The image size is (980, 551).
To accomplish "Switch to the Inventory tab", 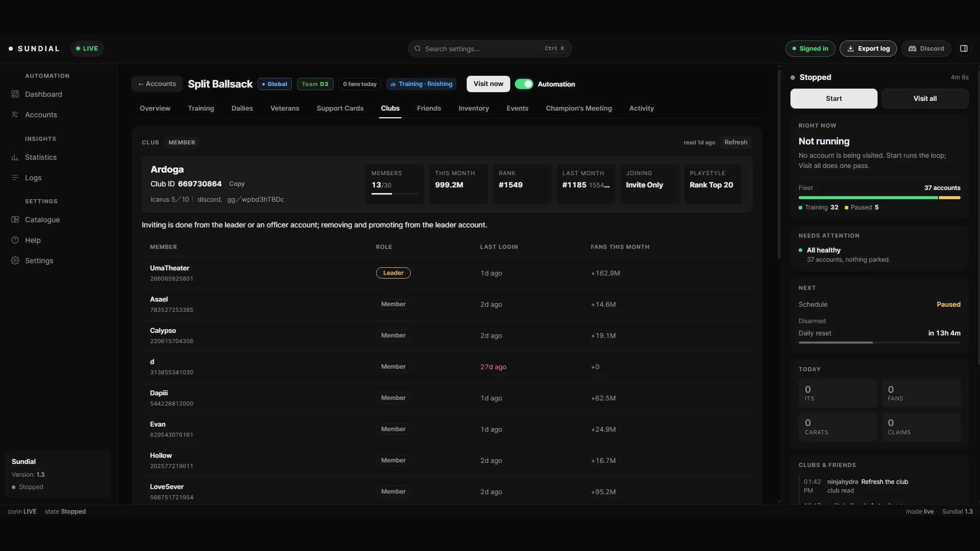I will tap(473, 109).
